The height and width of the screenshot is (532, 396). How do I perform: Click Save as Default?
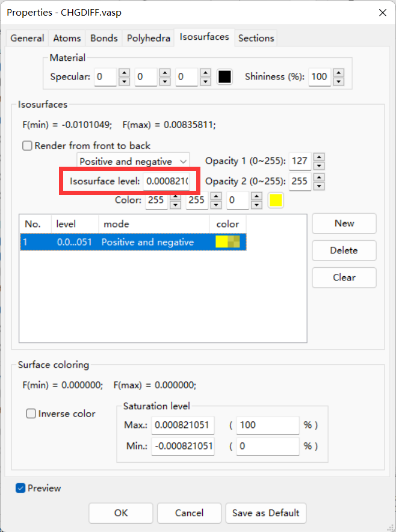(265, 513)
